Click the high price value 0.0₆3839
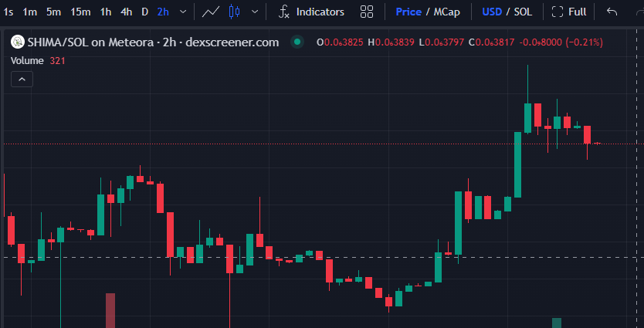 (x=395, y=42)
